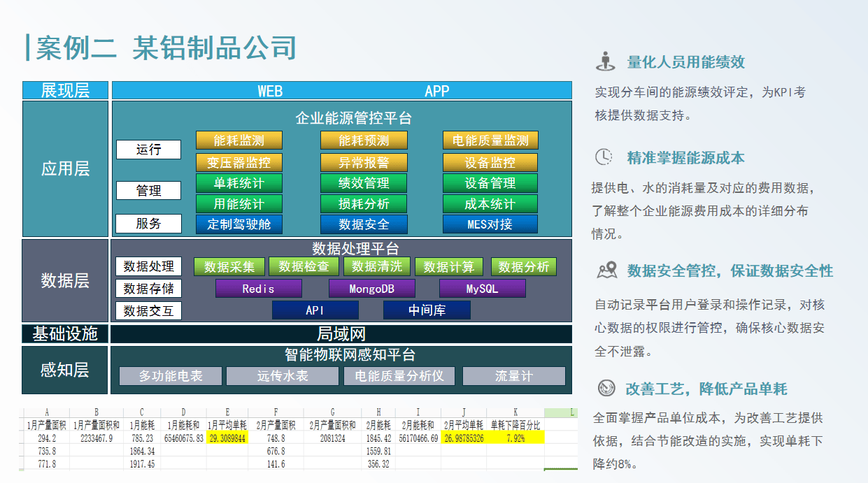868x483 pixels.
Task: Click the 基础设施 layer label
Action: coord(66,334)
